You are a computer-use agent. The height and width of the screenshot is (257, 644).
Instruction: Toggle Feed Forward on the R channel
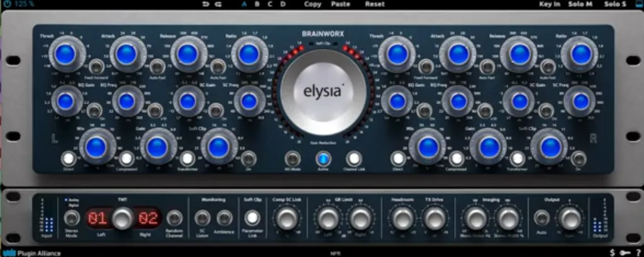point(427,66)
